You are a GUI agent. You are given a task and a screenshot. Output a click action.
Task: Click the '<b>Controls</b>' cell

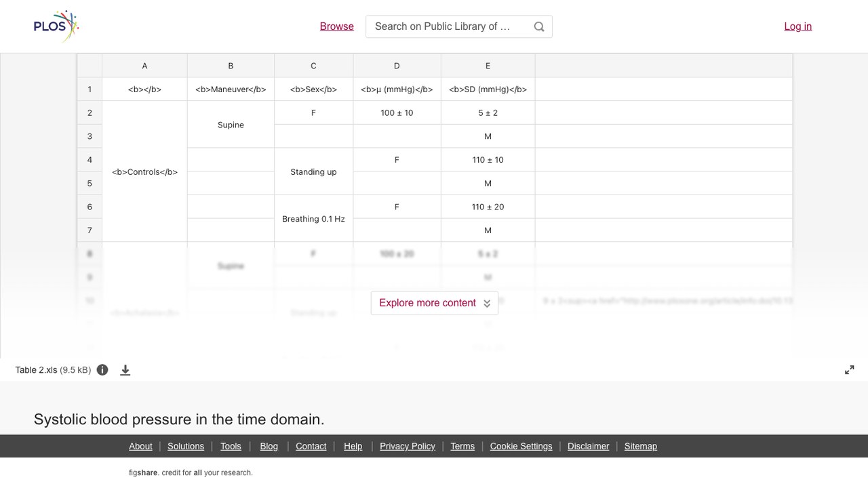144,171
